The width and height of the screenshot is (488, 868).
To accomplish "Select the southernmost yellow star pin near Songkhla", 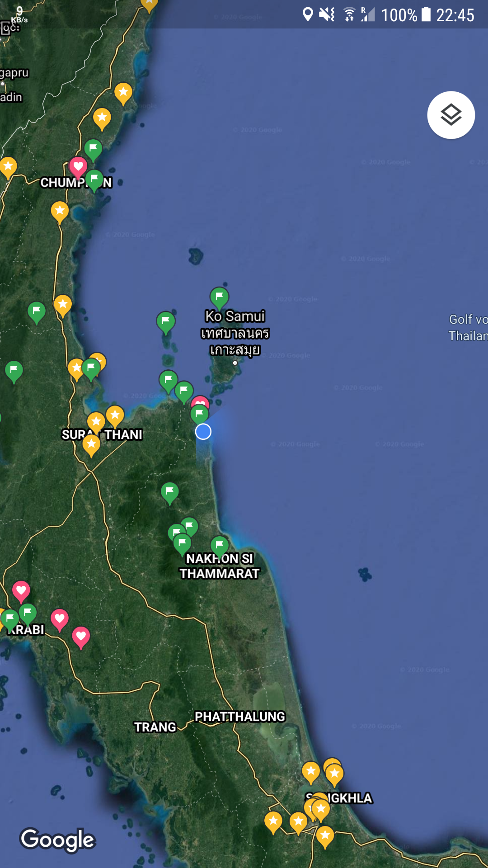I will tap(325, 835).
